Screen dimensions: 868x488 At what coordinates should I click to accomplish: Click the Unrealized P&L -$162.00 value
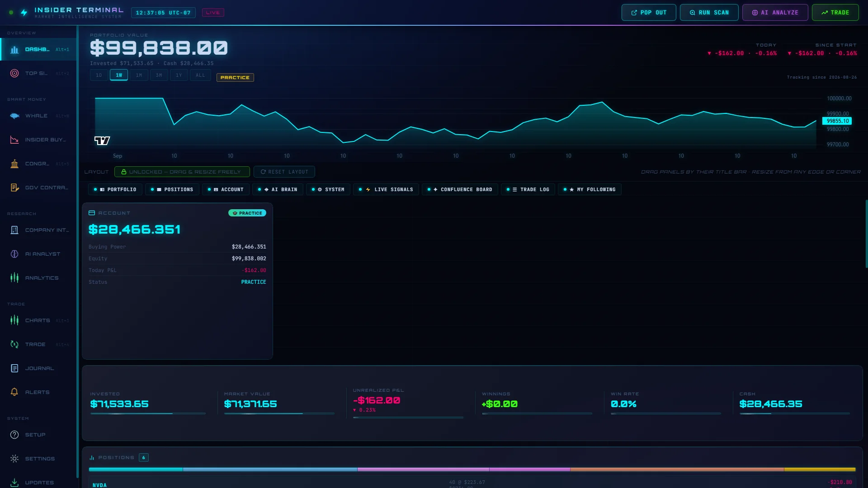[x=377, y=401]
